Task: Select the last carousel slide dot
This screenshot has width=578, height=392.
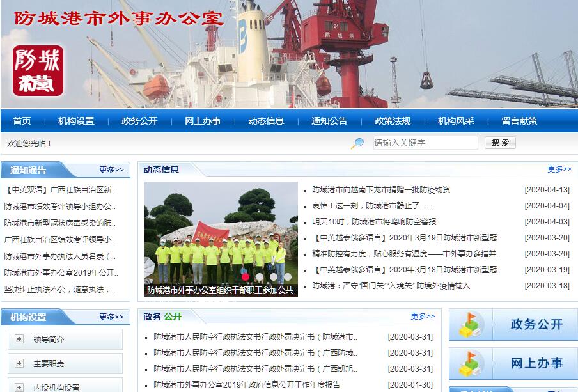Action: 288,277
